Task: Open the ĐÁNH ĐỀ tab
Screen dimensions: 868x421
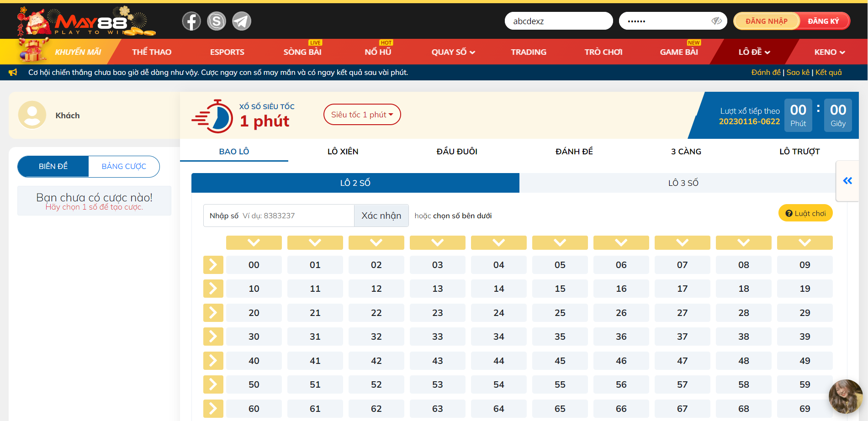Action: coord(574,152)
